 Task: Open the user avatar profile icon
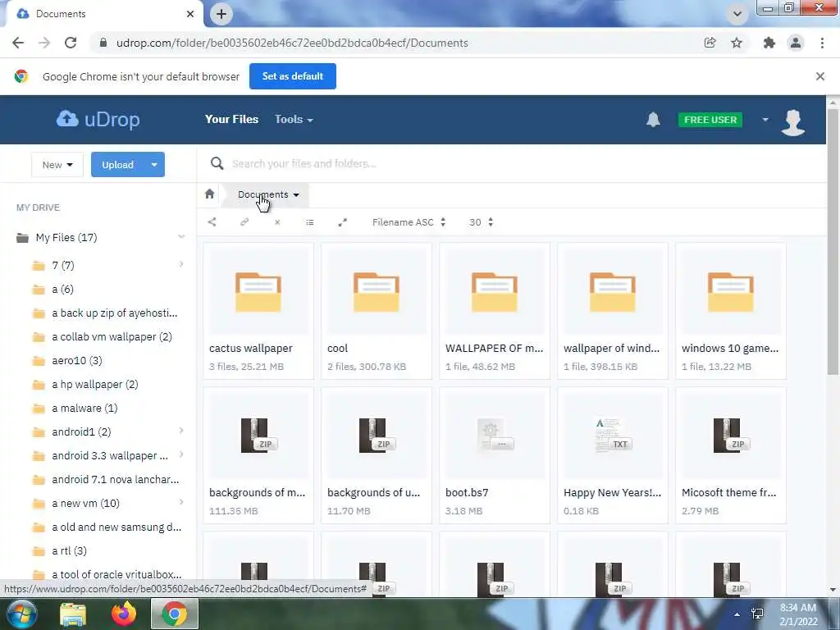[793, 121]
